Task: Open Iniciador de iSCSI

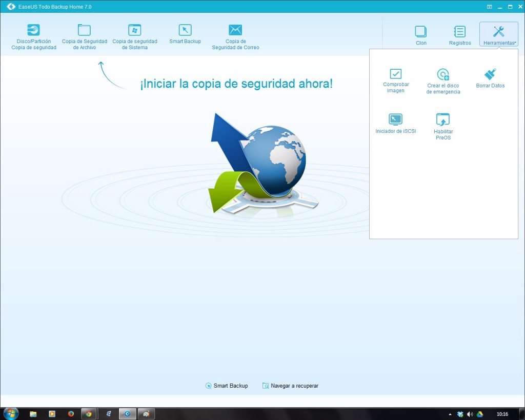Action: coord(395,124)
